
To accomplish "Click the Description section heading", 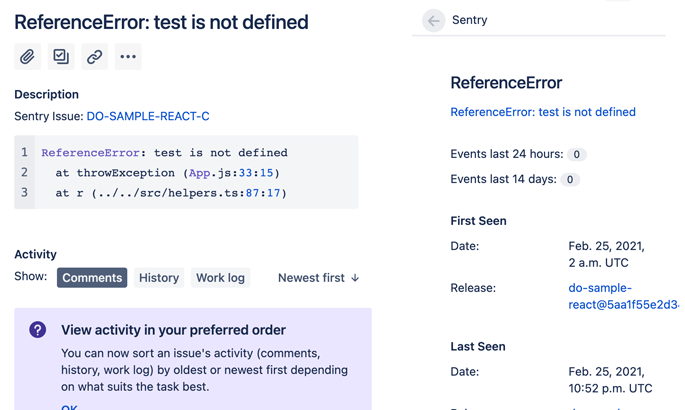I will pos(46,94).
